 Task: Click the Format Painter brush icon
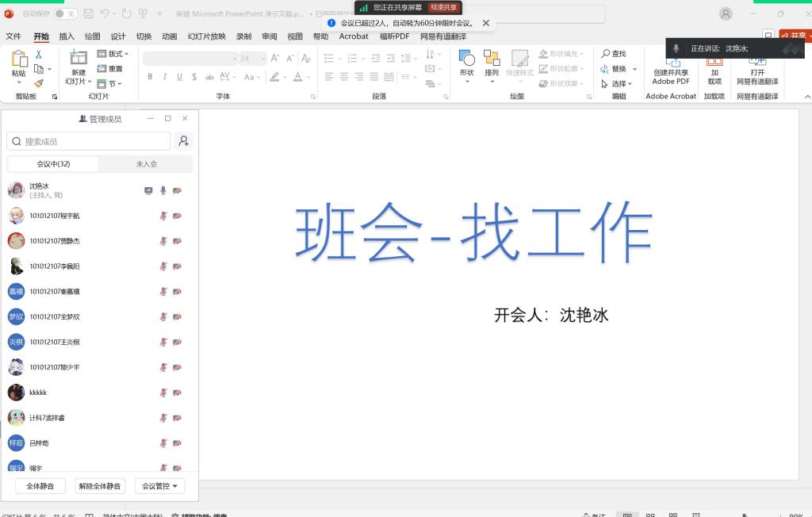(x=39, y=83)
